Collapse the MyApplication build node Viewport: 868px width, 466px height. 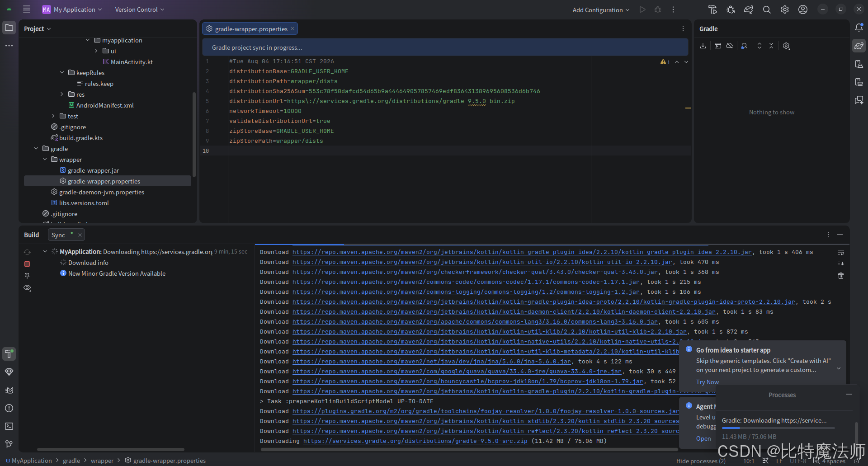click(x=45, y=252)
